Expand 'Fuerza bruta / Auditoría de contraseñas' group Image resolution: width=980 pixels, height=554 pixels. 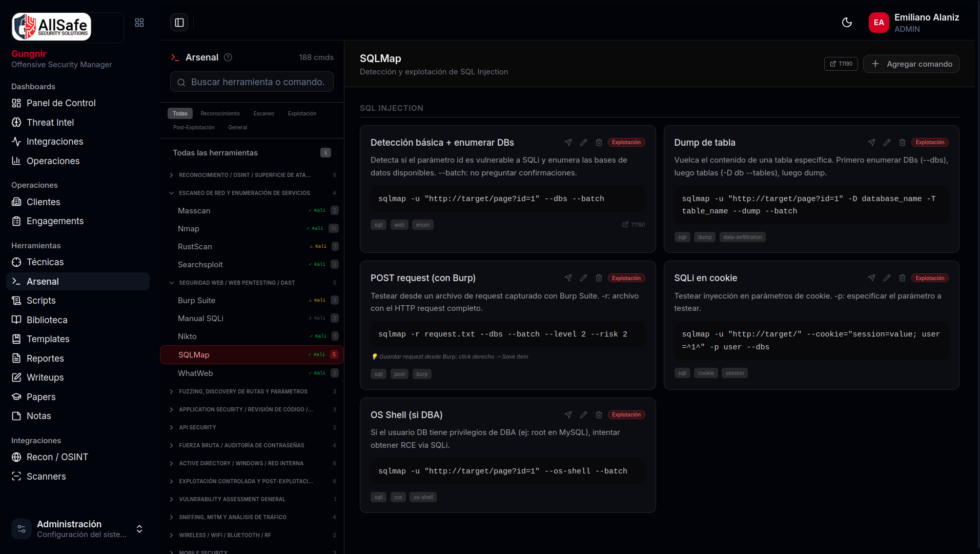(252, 445)
